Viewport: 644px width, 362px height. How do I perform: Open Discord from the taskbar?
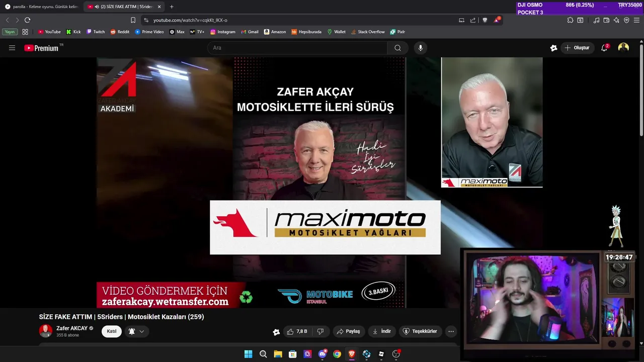[x=323, y=354]
